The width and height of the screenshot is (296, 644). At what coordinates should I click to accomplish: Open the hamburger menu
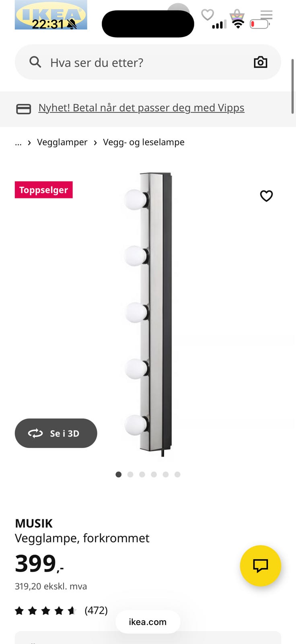click(266, 15)
